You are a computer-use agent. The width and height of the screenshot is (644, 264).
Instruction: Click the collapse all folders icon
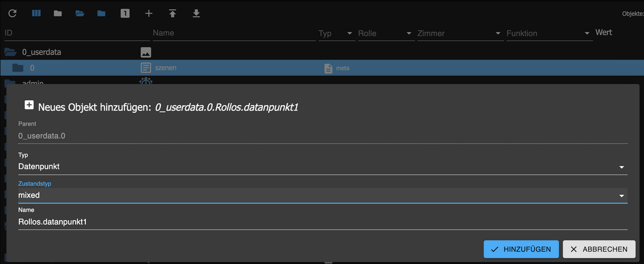coord(58,13)
